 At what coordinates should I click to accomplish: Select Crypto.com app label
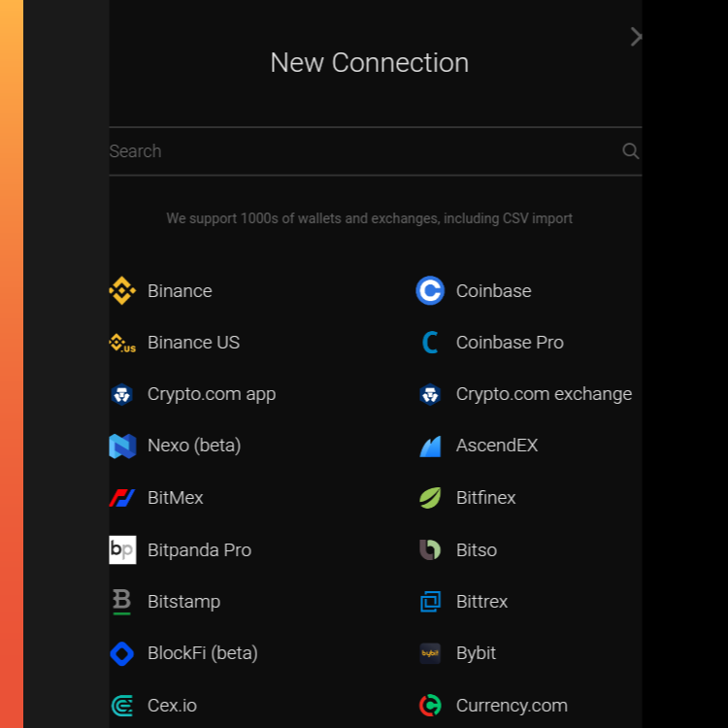point(212,395)
